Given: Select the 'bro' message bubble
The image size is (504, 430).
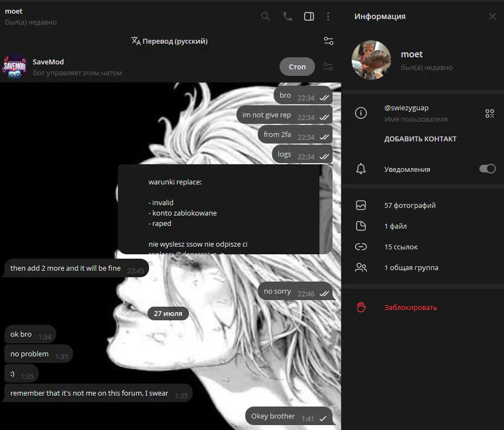Looking at the screenshot, I should 303,95.
